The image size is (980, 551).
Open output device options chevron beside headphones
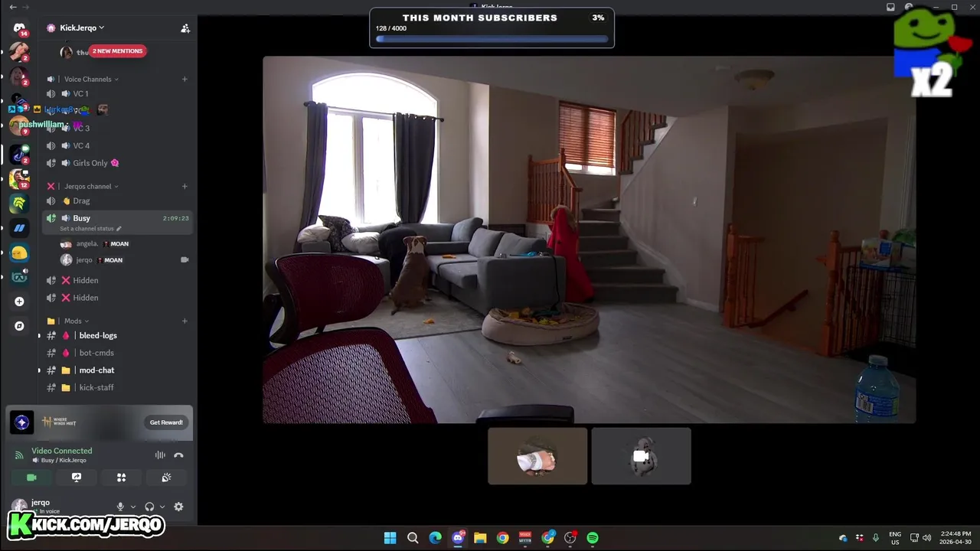click(x=162, y=507)
